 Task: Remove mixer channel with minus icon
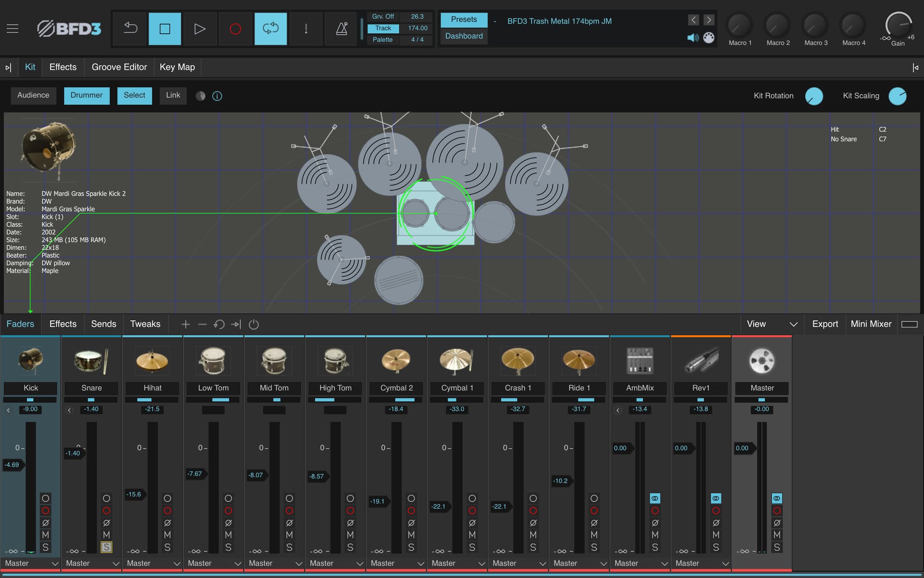(x=202, y=324)
